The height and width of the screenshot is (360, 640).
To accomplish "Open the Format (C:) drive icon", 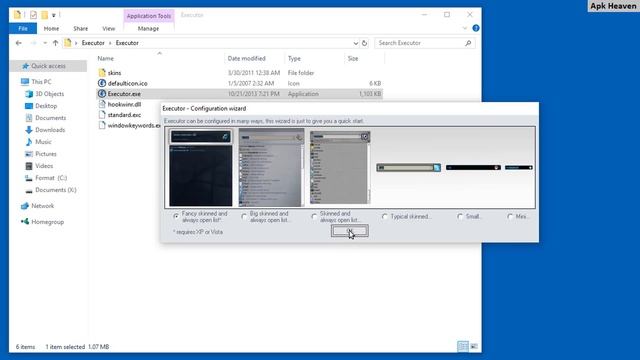I will [x=29, y=178].
